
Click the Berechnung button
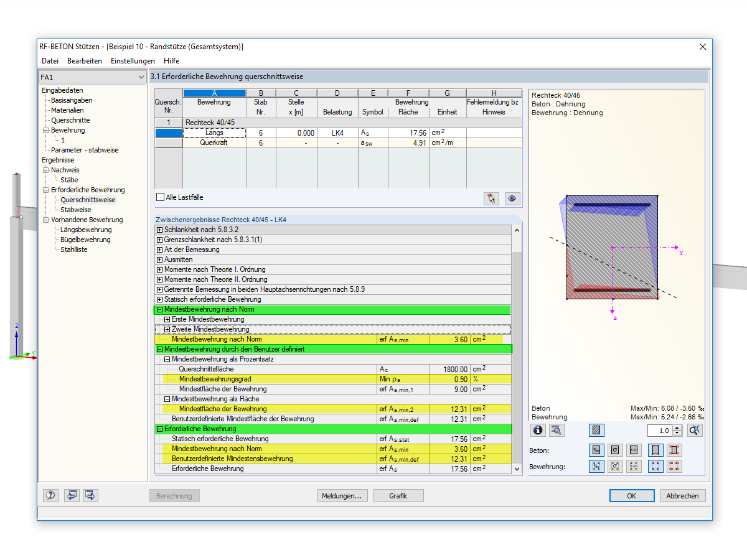click(x=174, y=496)
